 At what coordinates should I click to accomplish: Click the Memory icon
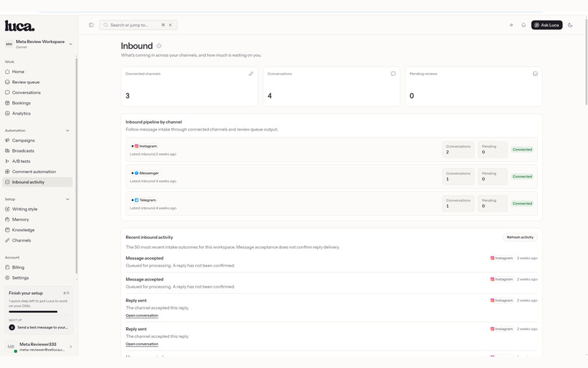point(7,220)
